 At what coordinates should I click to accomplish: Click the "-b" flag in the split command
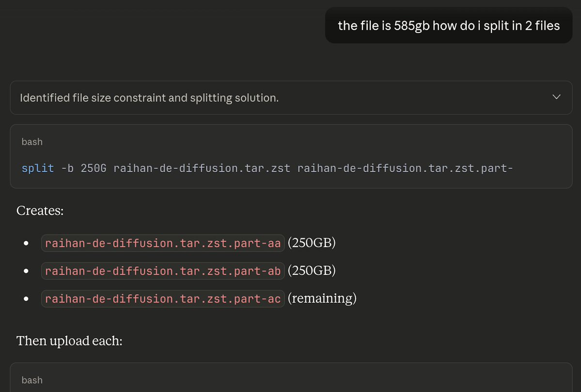pos(67,168)
